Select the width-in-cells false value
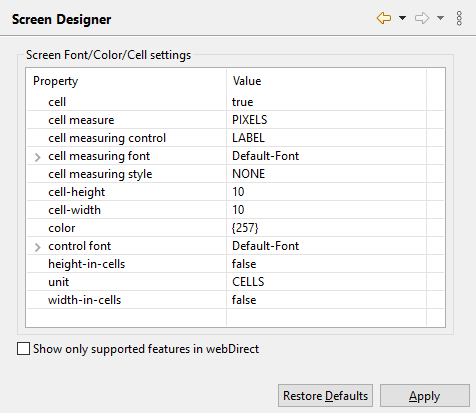Image resolution: width=476 pixels, height=413 pixels. point(244,300)
